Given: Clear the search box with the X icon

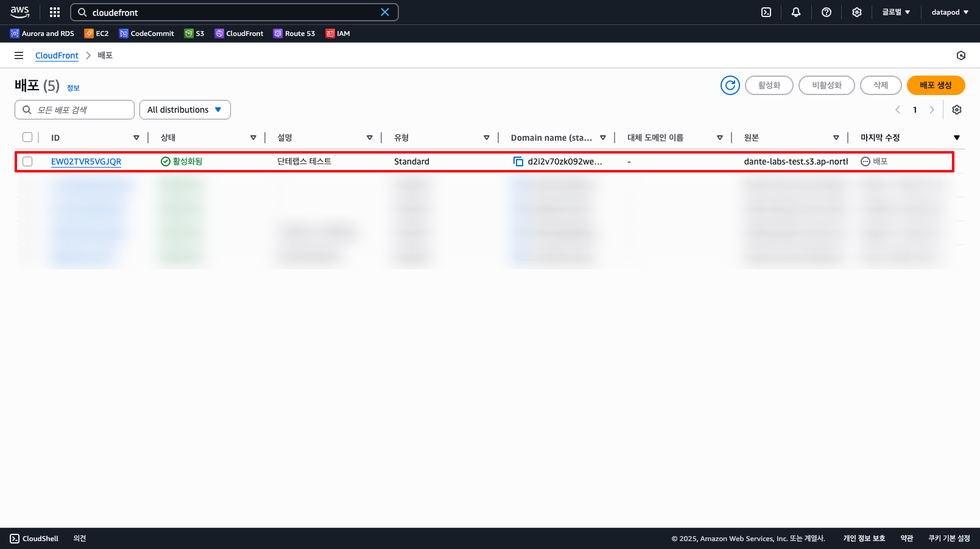Looking at the screenshot, I should click(x=385, y=12).
